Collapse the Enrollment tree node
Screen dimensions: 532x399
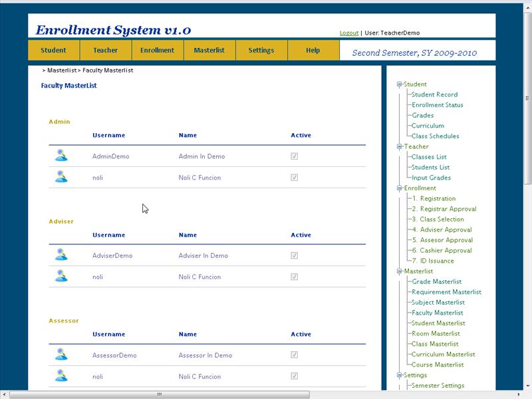[400, 188]
